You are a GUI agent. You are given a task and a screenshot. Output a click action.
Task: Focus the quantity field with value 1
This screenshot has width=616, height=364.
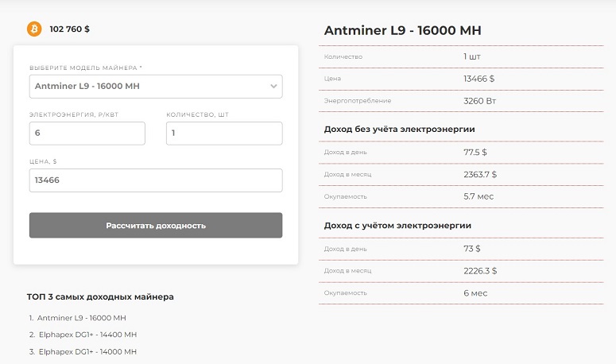pyautogui.click(x=224, y=133)
